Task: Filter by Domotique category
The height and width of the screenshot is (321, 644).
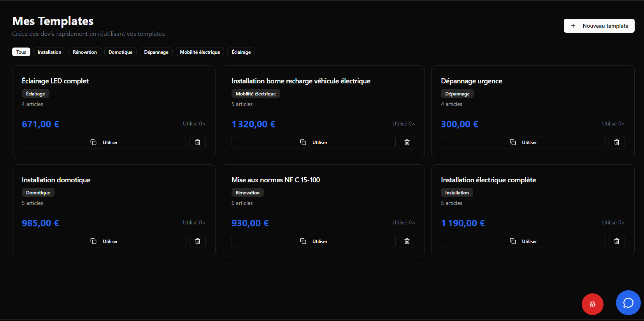Action: 120,52
